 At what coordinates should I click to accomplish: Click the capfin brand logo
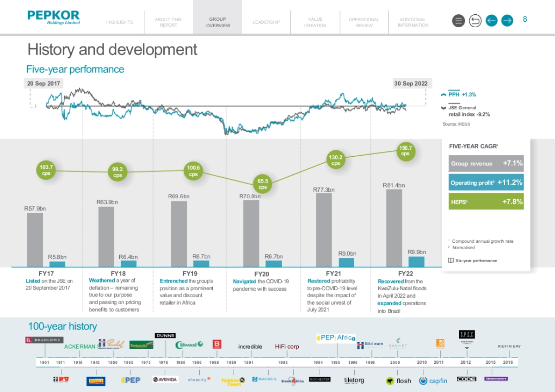click(x=433, y=381)
